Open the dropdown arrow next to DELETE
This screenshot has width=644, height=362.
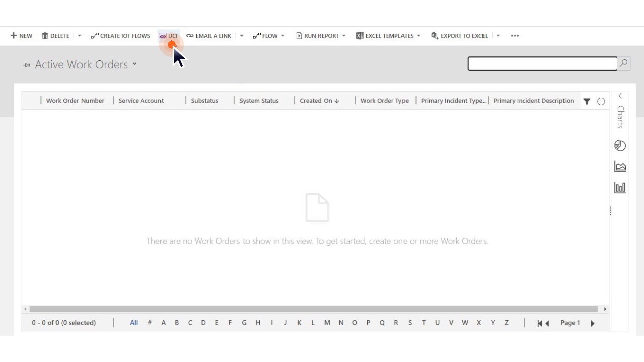pos(79,36)
